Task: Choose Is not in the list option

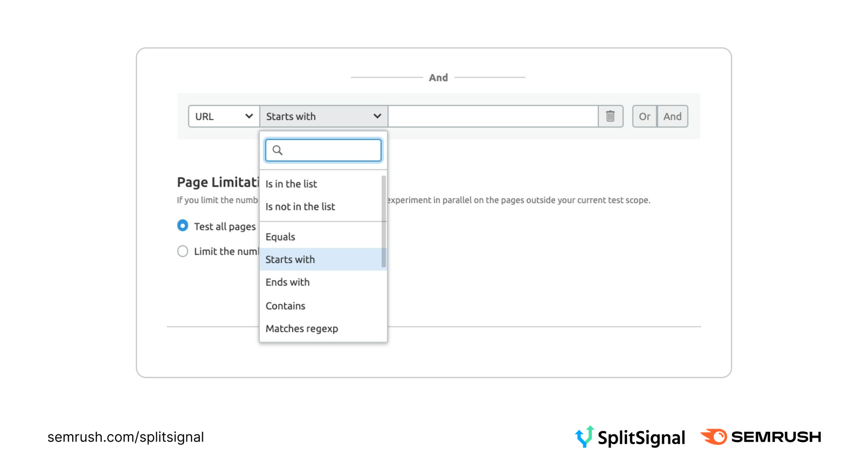Action: (x=300, y=207)
